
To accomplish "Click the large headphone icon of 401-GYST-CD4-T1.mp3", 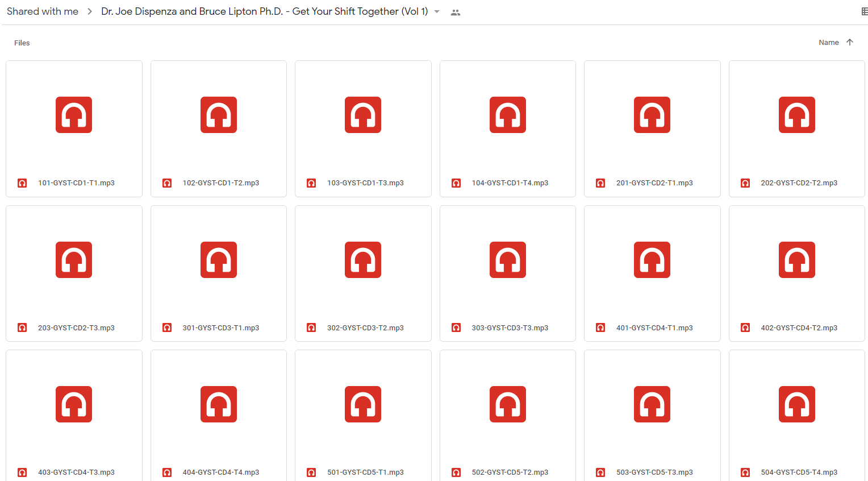I will pyautogui.click(x=652, y=260).
